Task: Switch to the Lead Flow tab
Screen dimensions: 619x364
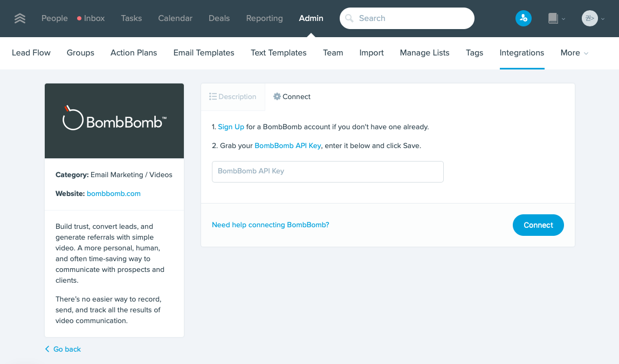Action: 31,53
